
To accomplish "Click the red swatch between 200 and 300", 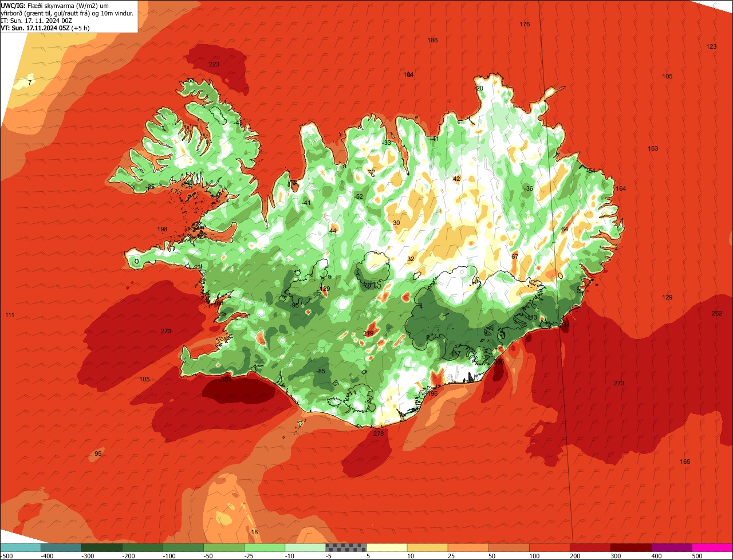I will point(590,547).
